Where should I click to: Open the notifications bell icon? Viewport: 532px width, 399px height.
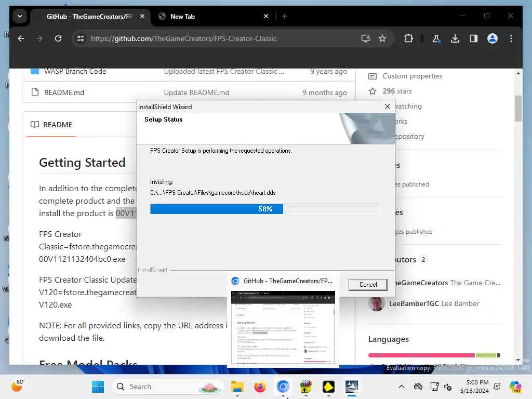497,387
